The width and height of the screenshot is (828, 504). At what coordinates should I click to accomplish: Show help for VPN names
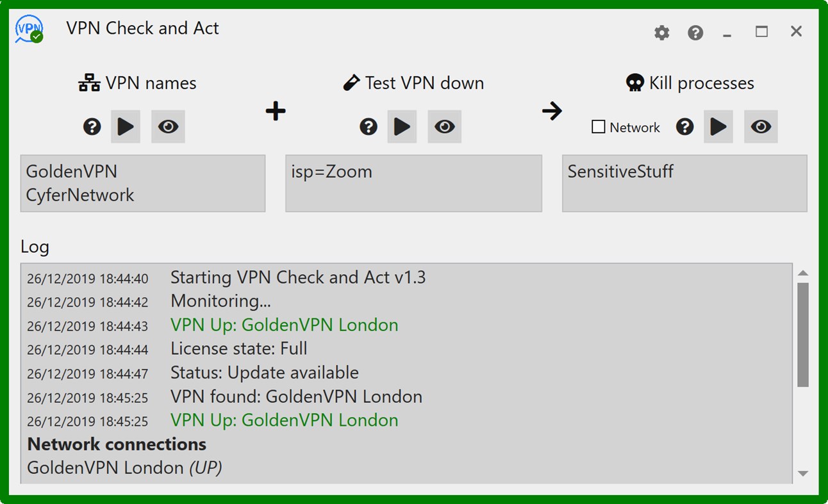pyautogui.click(x=92, y=127)
